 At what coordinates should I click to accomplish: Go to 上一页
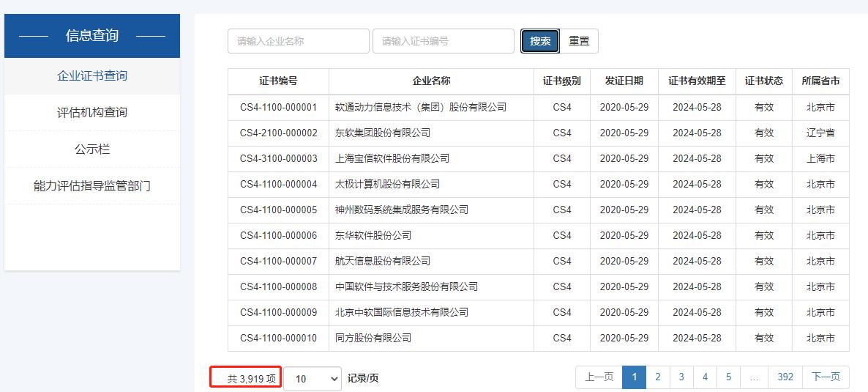pyautogui.click(x=599, y=377)
